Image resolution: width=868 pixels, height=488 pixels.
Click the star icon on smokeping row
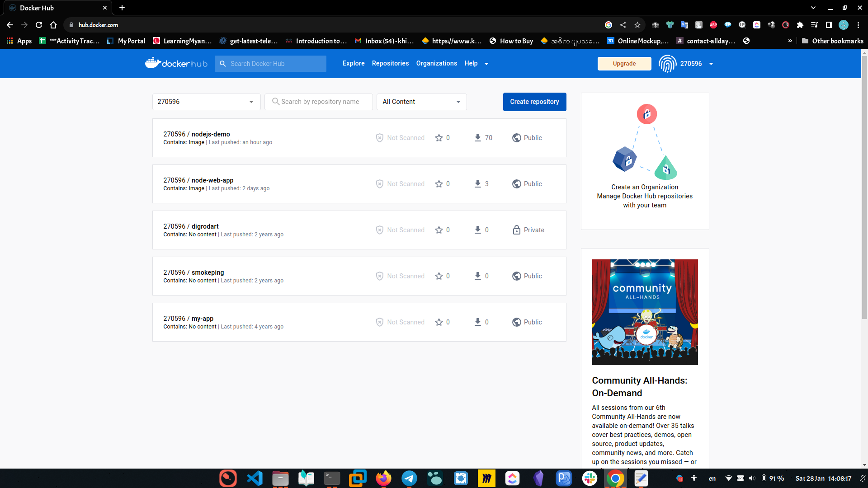(x=439, y=276)
